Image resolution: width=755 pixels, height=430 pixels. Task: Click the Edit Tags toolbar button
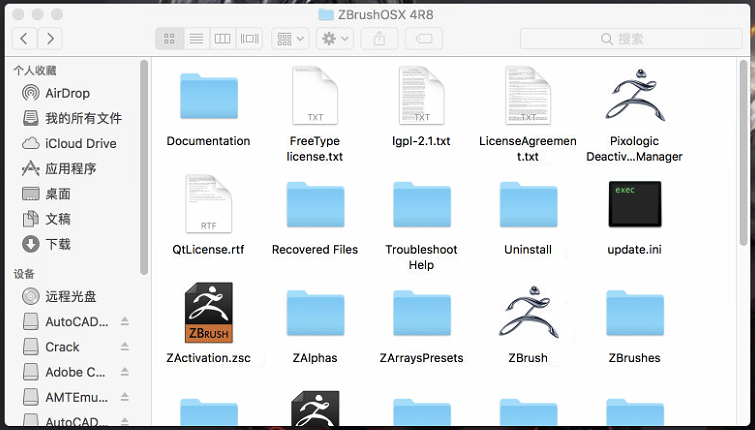[x=424, y=39]
